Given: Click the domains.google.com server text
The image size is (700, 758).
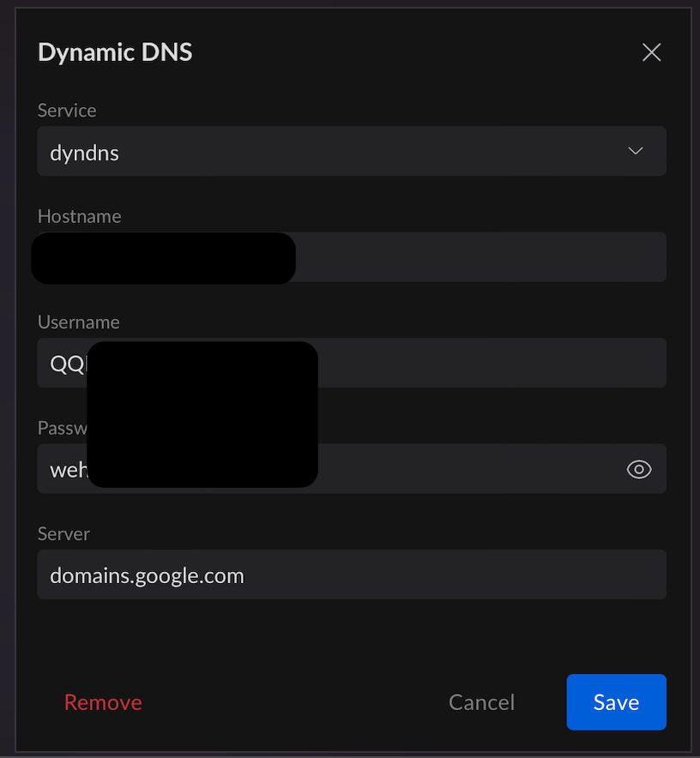Looking at the screenshot, I should (x=147, y=575).
